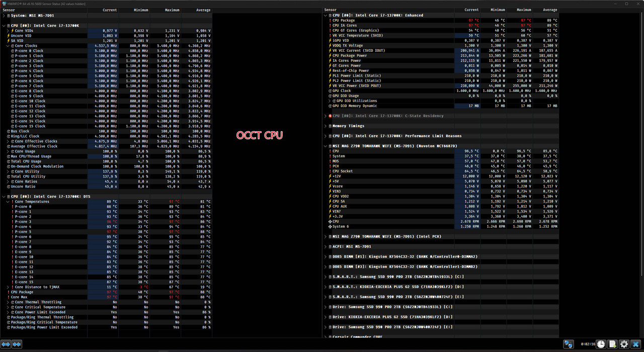Click the red disabled icon on C-State Residency
Viewport: 644px width, 352px height.
point(330,116)
